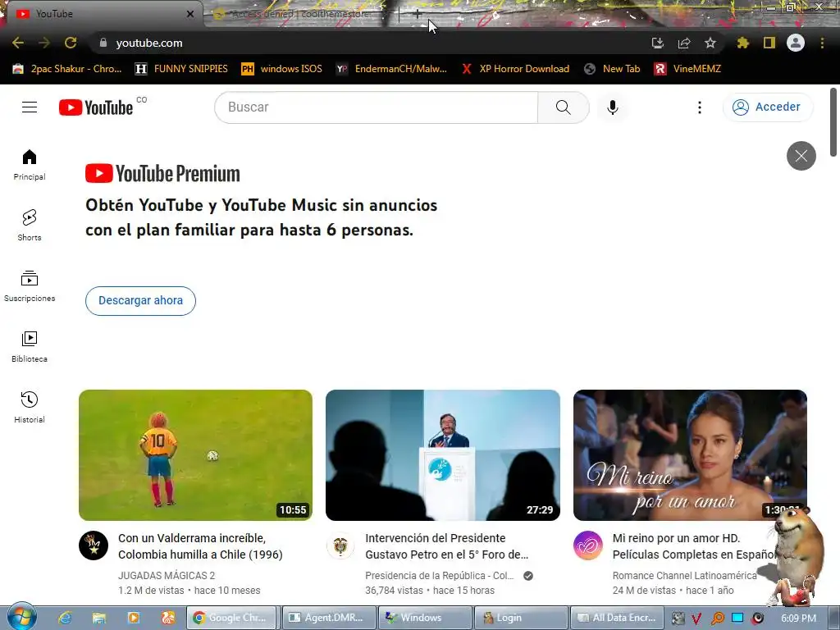Click in the Buscar search field
This screenshot has width=840, height=630.
376,107
